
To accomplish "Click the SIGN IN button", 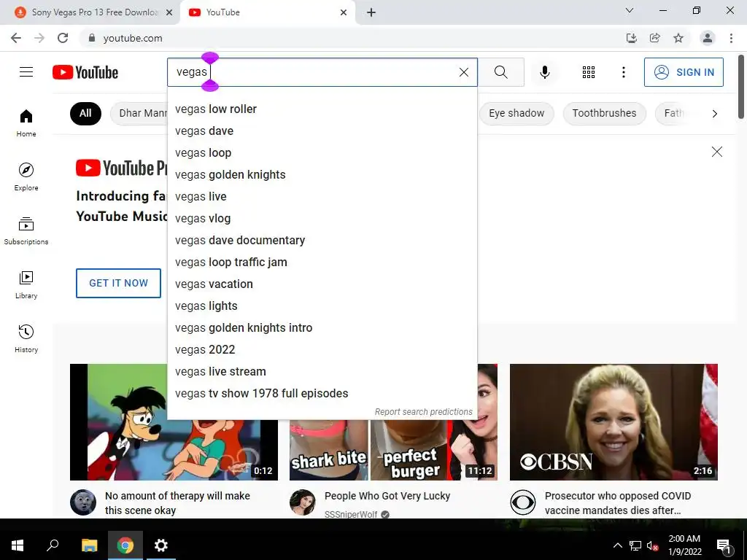I will (684, 72).
